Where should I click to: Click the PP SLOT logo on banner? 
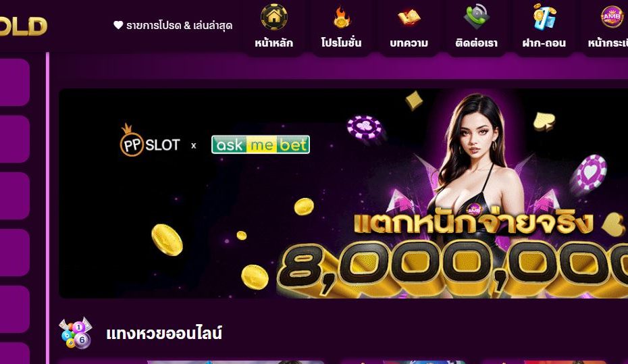(x=150, y=140)
